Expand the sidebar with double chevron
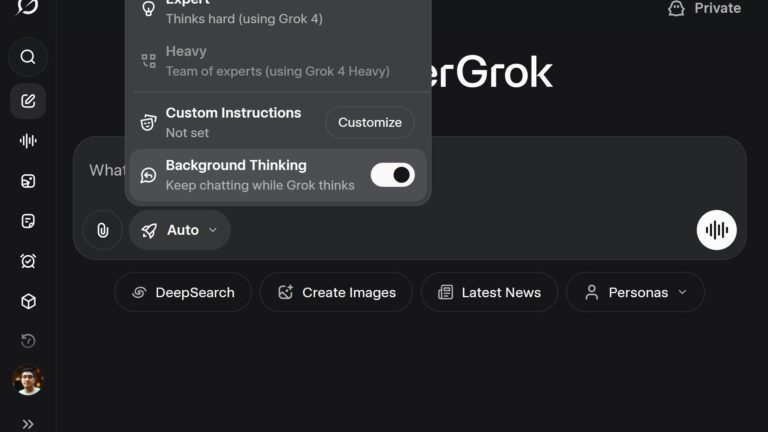 tap(28, 423)
